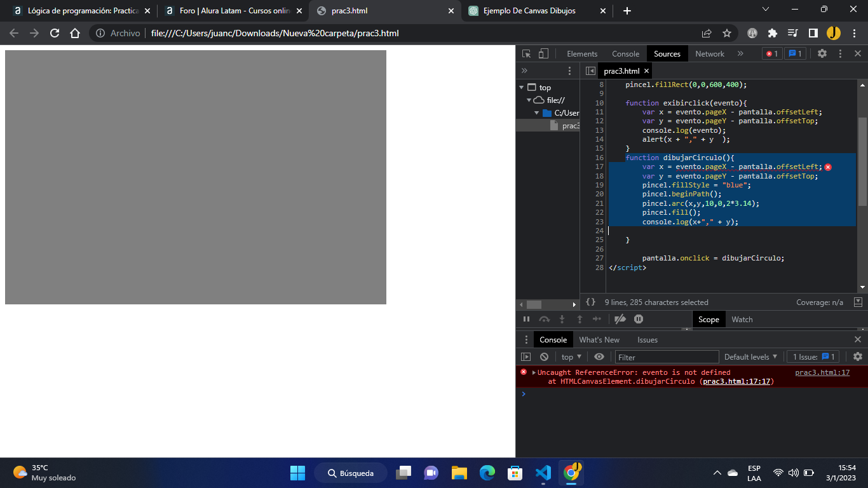This screenshot has width=868, height=488.
Task: Collapse the top frame tree node
Action: click(522, 88)
